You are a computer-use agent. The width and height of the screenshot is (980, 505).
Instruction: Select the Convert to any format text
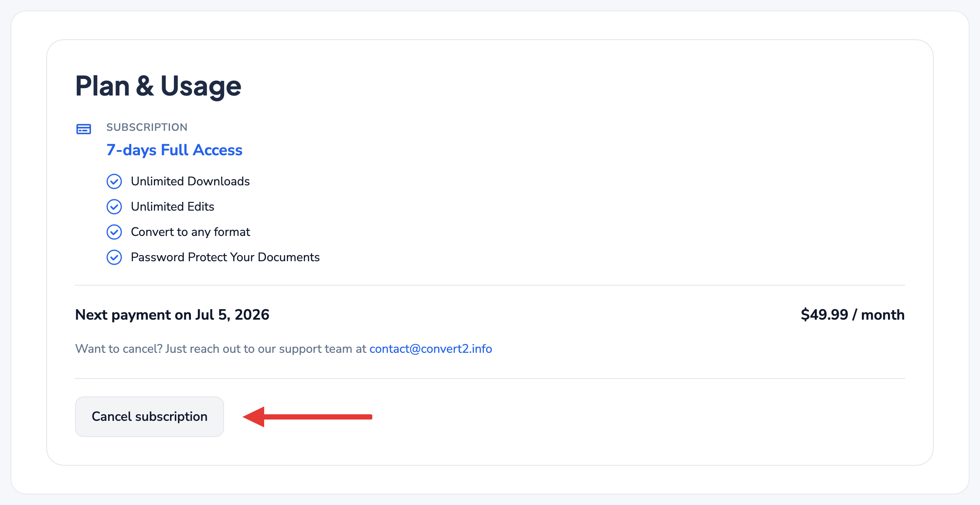(191, 232)
